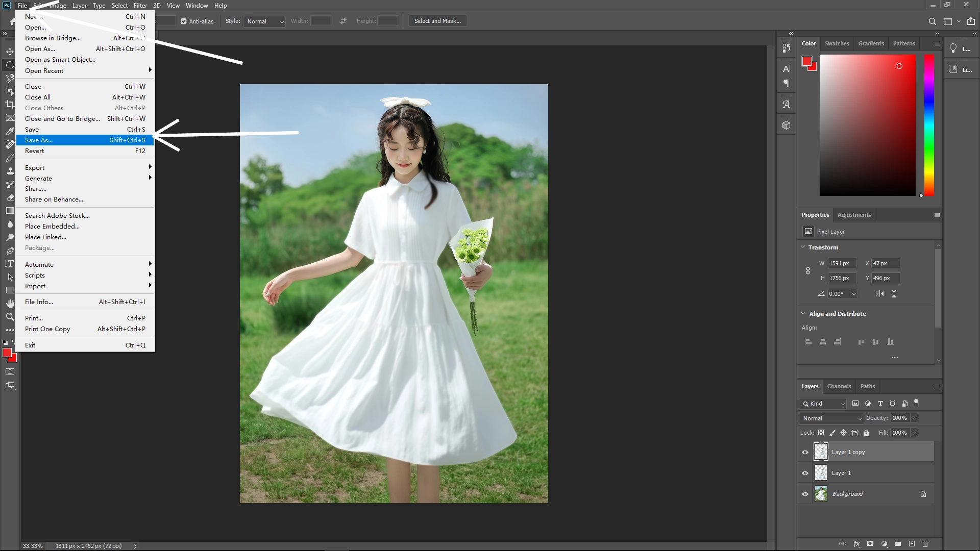Hide the Background layer
Viewport: 980px width, 551px height.
[x=804, y=493]
